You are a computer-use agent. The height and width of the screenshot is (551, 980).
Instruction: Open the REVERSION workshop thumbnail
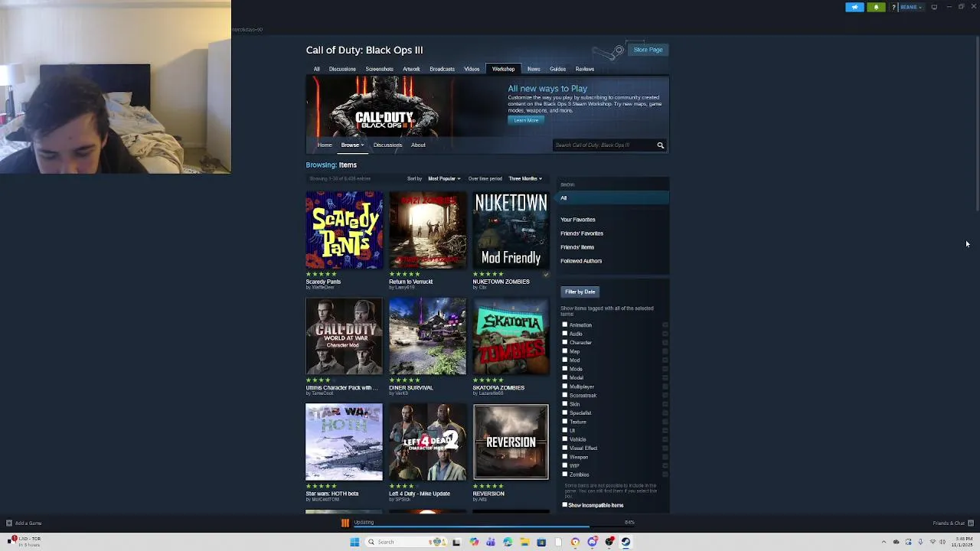tap(511, 442)
